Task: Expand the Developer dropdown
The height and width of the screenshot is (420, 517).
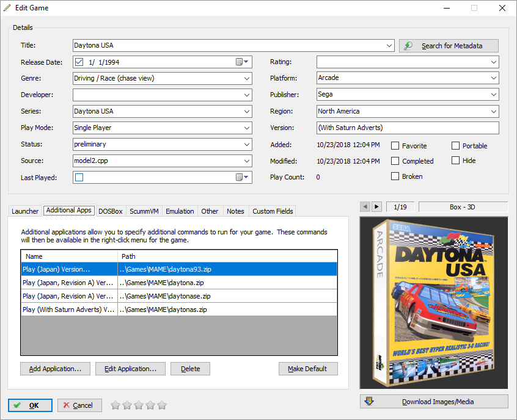Action: tap(247, 95)
